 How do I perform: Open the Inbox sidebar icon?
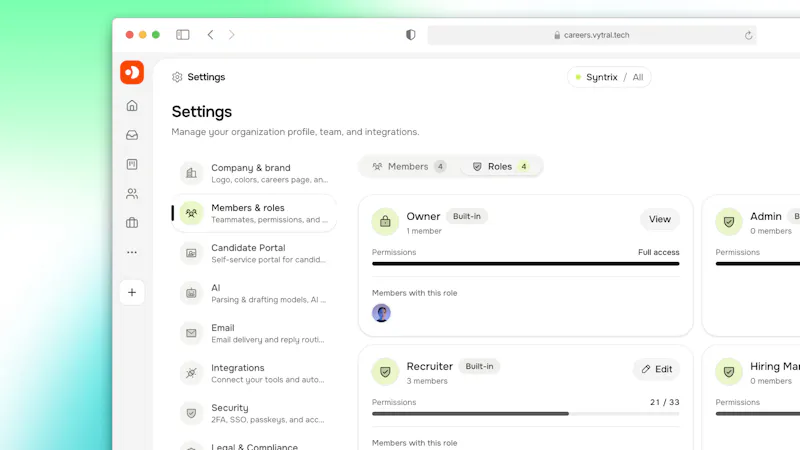click(132, 135)
